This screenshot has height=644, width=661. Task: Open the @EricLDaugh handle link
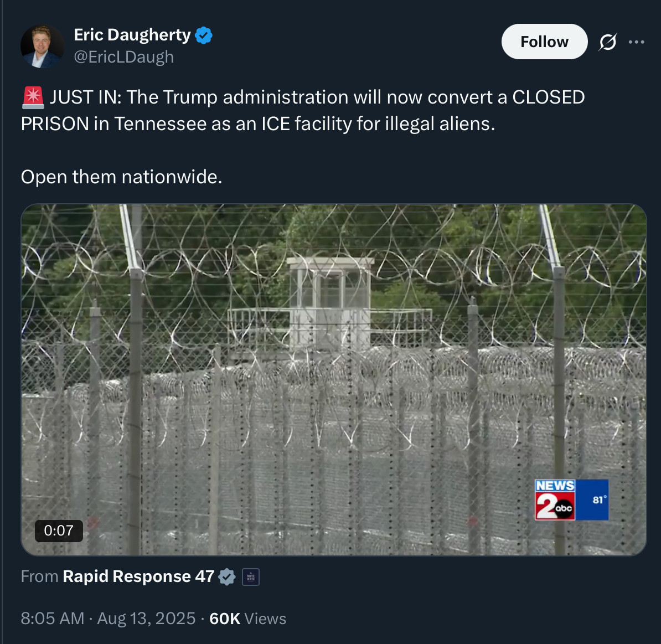point(123,57)
